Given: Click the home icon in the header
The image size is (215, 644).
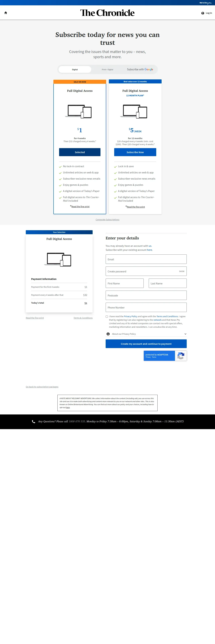Looking at the screenshot, I should (6, 13).
